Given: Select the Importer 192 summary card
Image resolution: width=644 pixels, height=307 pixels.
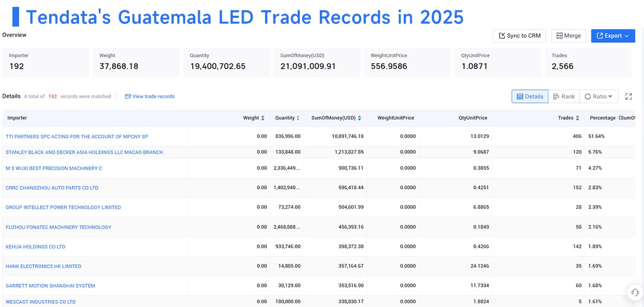Looking at the screenshot, I should (45, 62).
